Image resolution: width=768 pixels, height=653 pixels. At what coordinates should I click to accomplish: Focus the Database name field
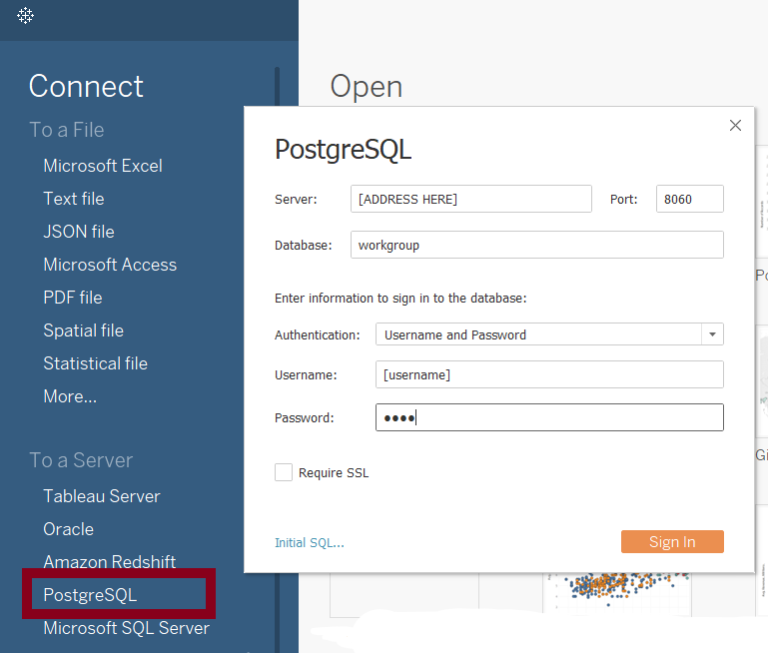coord(536,245)
